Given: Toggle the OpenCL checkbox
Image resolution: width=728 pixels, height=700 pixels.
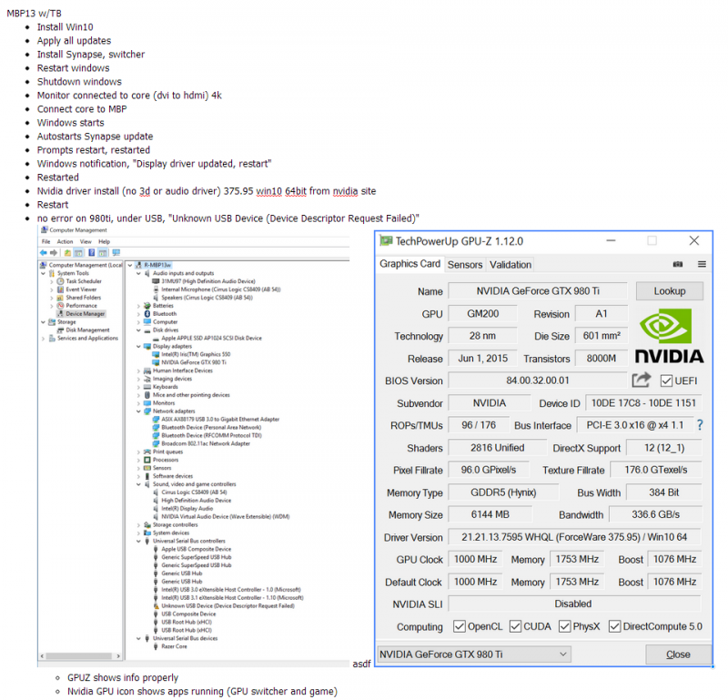Looking at the screenshot, I should 460,626.
